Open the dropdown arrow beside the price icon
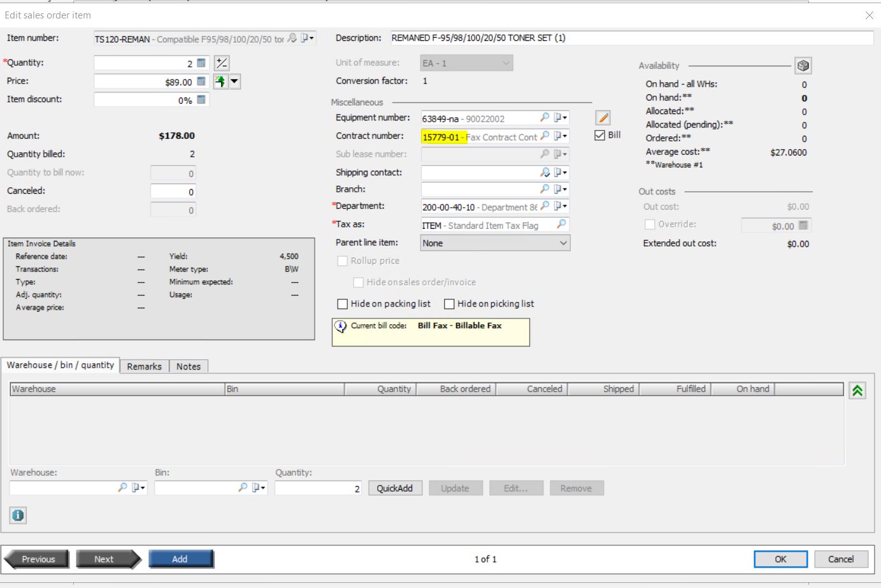The image size is (881, 588). point(234,81)
